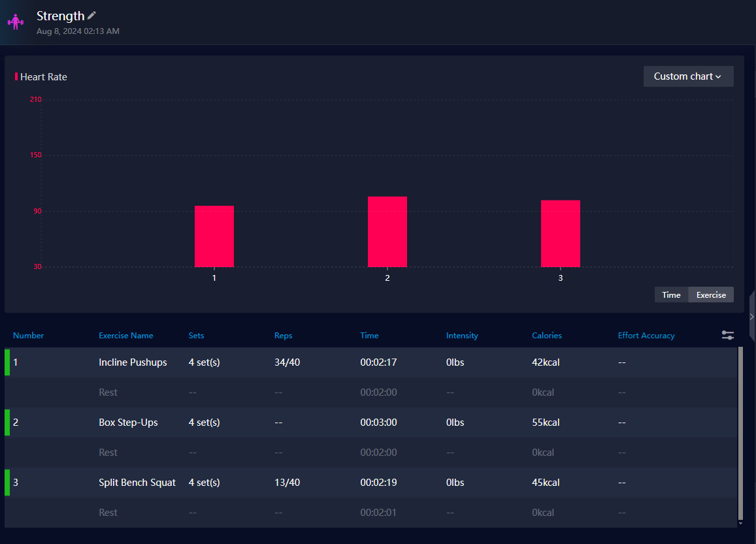Click the green marker on row 2
The height and width of the screenshot is (544, 756).
[x=7, y=423]
